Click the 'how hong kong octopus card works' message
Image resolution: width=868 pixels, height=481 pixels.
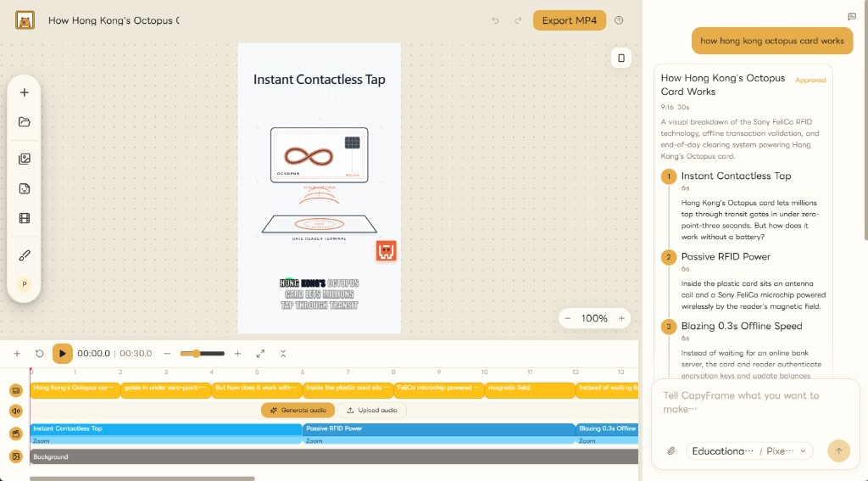click(x=772, y=41)
